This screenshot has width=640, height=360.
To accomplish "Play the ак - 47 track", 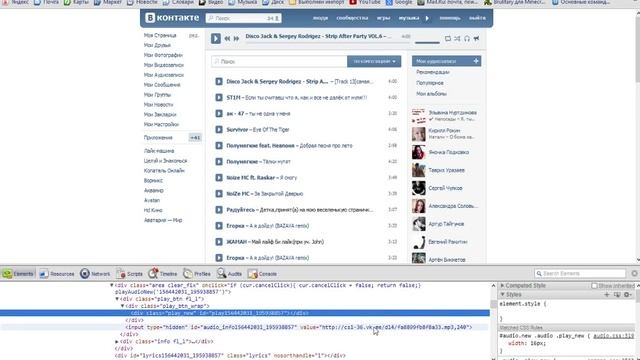I will coord(219,113).
